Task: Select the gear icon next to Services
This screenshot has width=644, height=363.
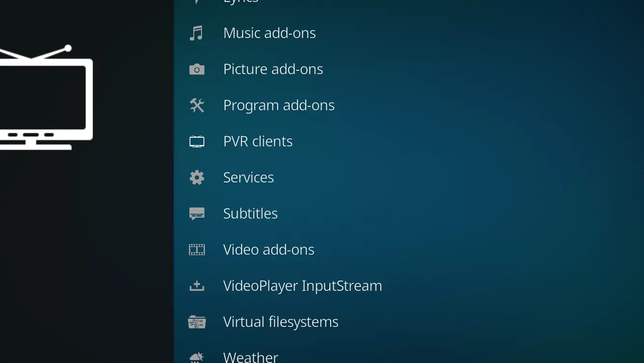Action: point(197,177)
